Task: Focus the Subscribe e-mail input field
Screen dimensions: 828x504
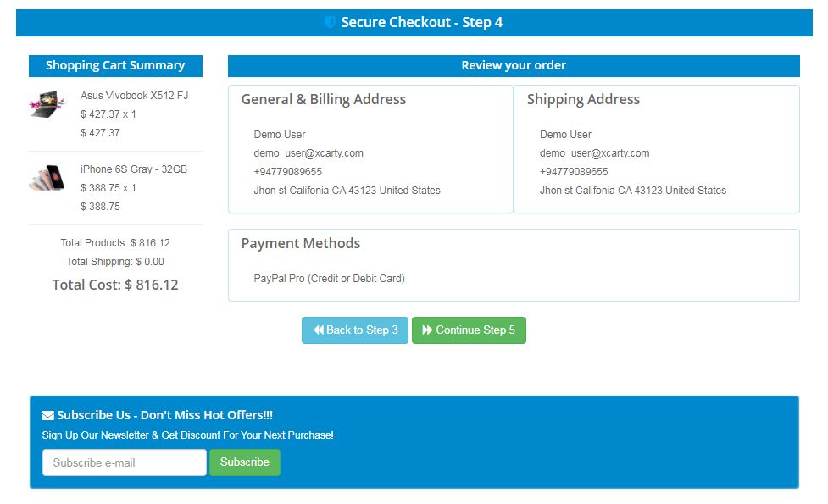Action: click(x=125, y=462)
